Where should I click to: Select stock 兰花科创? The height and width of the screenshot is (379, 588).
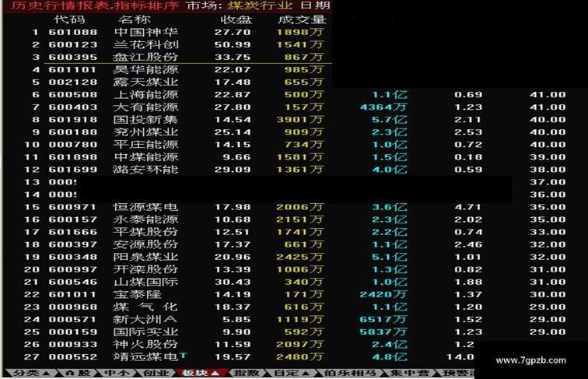(x=146, y=44)
